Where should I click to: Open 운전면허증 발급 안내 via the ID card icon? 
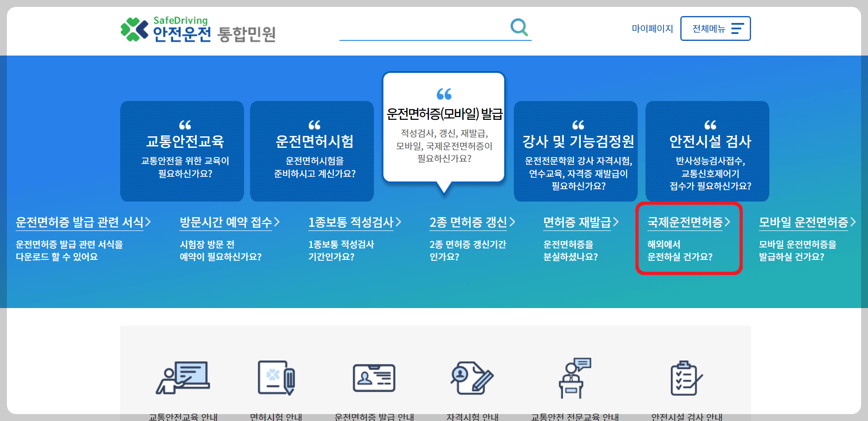[x=373, y=376]
